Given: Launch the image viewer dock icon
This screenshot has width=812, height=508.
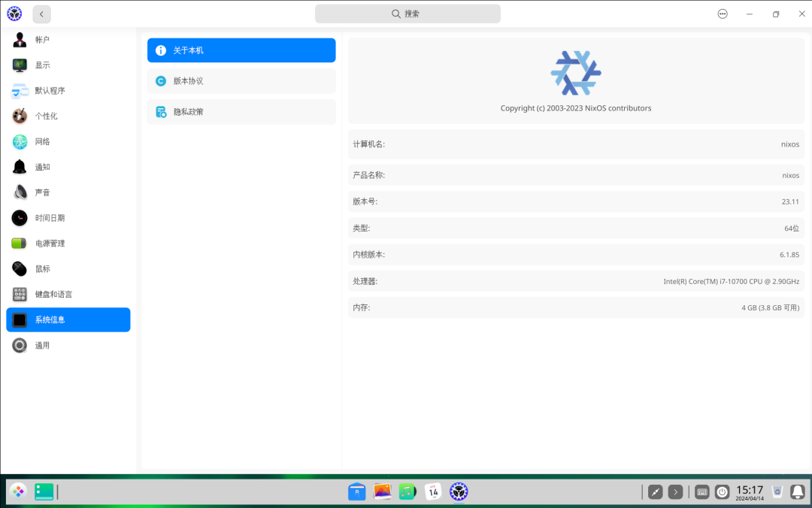Looking at the screenshot, I should pyautogui.click(x=382, y=491).
